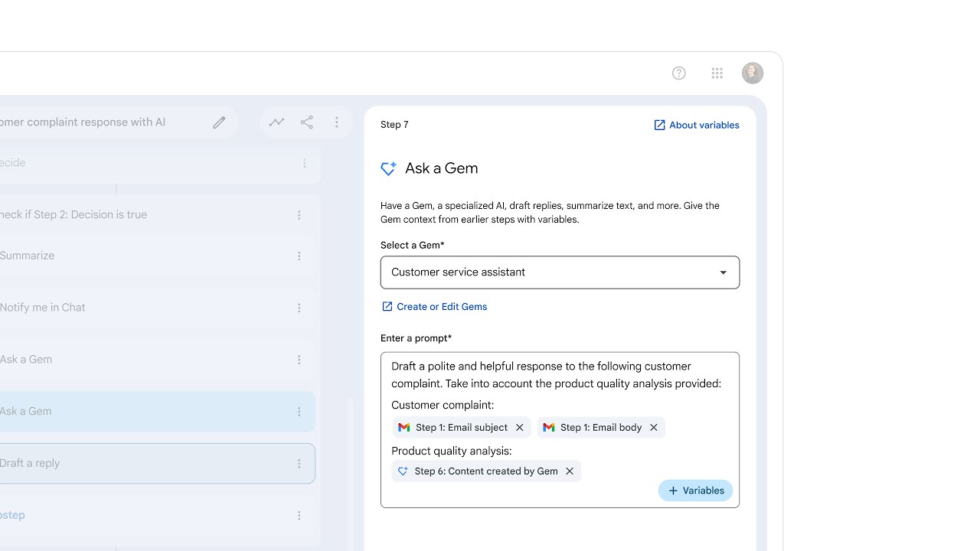Screen dimensions: 980x551
Task: Open options for the Summarize step
Action: pyautogui.click(x=299, y=256)
